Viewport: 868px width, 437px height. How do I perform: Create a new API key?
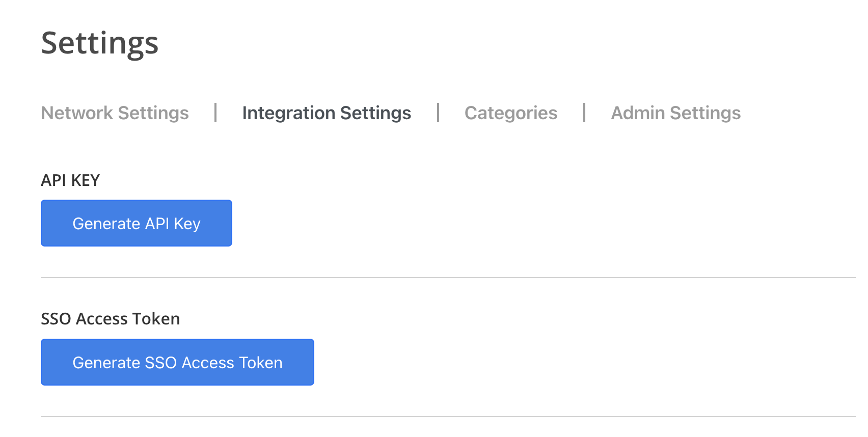[x=137, y=223]
